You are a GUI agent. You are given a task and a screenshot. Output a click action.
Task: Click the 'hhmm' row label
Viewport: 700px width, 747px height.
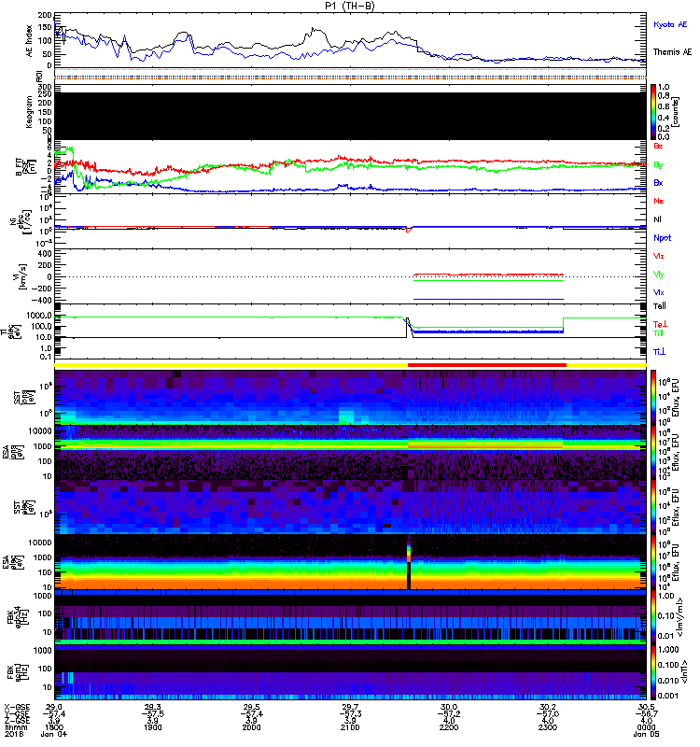coord(16,727)
